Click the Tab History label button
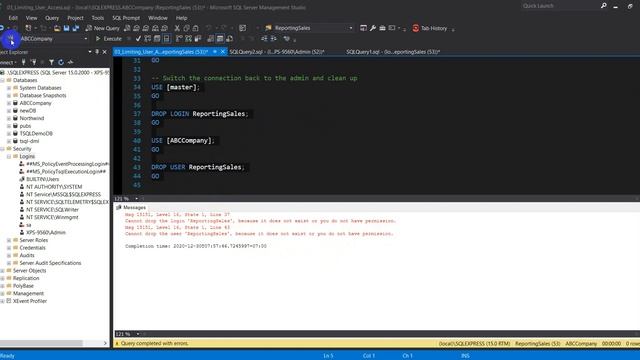This screenshot has height=360, width=640. click(x=434, y=28)
